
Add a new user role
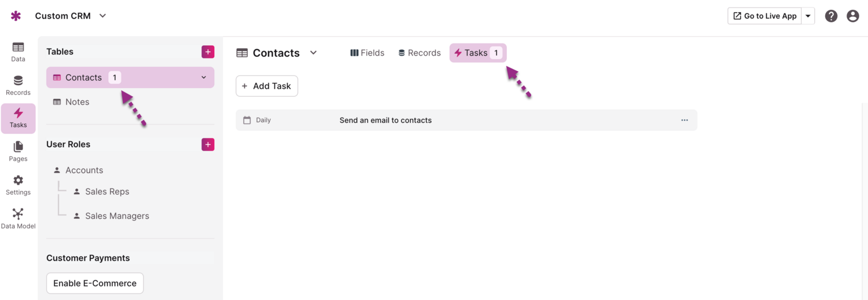click(x=208, y=144)
